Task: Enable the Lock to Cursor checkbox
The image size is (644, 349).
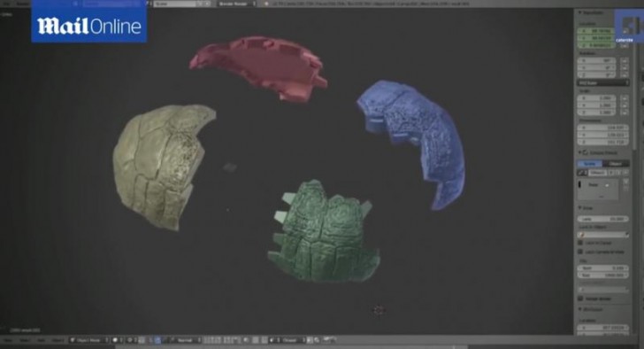Action: [580, 243]
